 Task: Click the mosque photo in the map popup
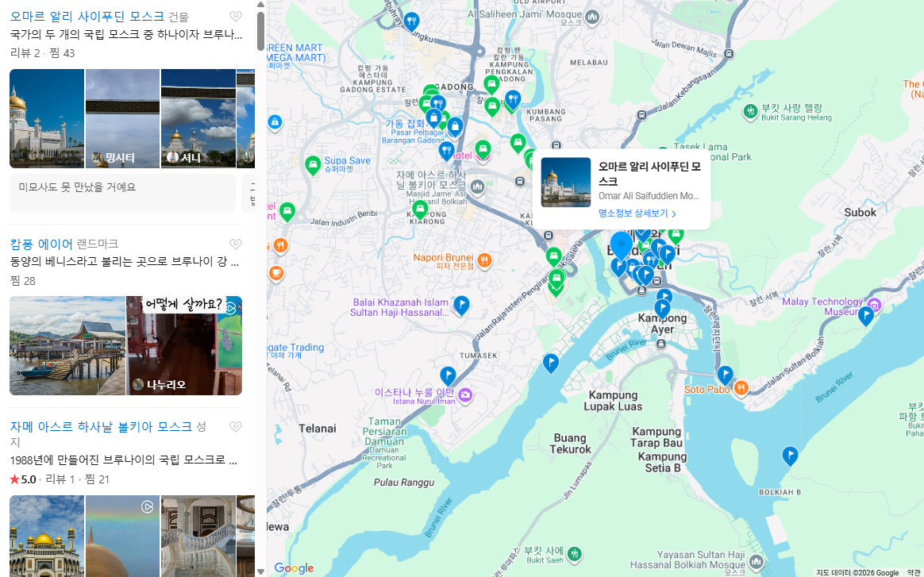(x=566, y=183)
